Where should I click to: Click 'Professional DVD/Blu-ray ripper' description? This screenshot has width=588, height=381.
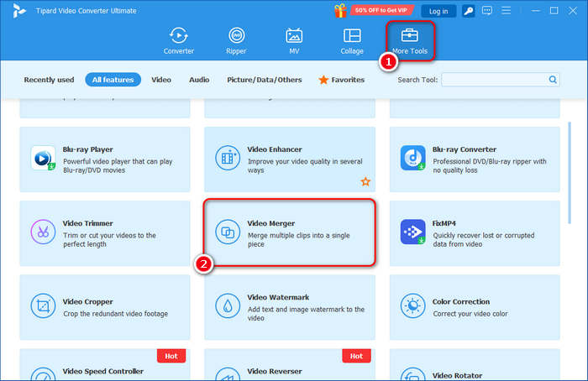click(490, 165)
